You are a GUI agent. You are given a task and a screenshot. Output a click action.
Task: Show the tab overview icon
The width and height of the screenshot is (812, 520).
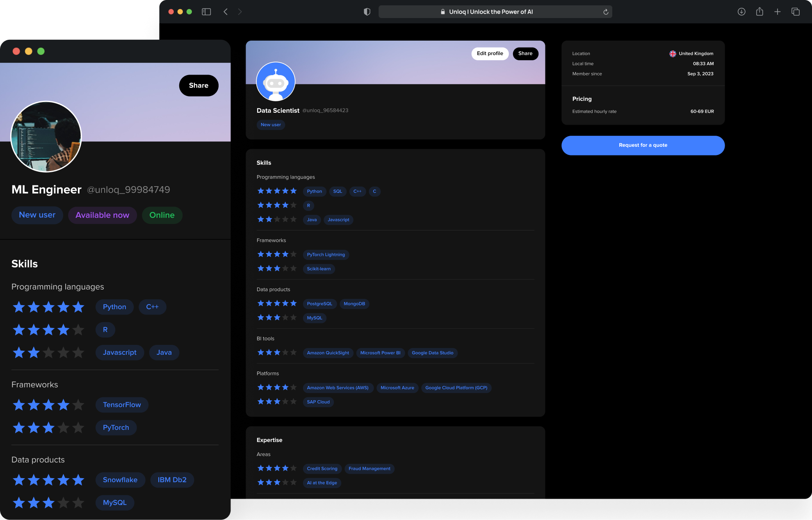pos(796,12)
